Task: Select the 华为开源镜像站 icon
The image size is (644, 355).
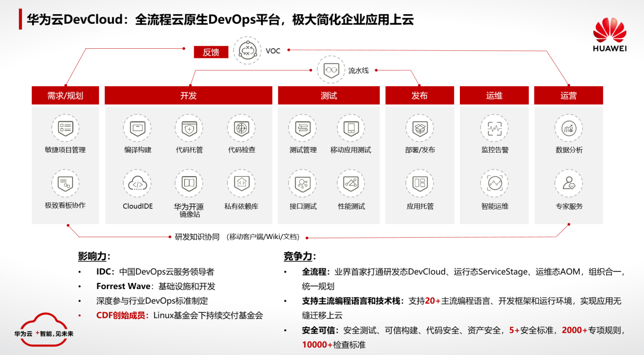Action: click(189, 184)
